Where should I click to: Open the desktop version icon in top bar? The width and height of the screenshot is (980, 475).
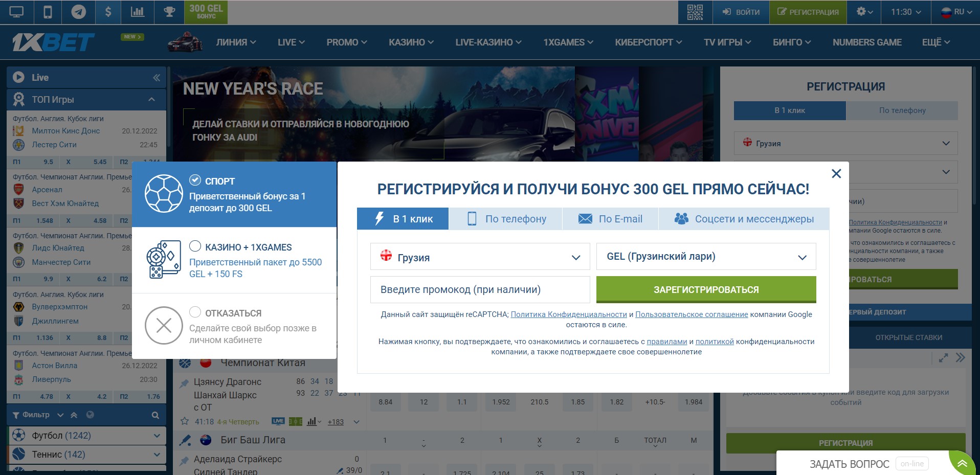[16, 12]
